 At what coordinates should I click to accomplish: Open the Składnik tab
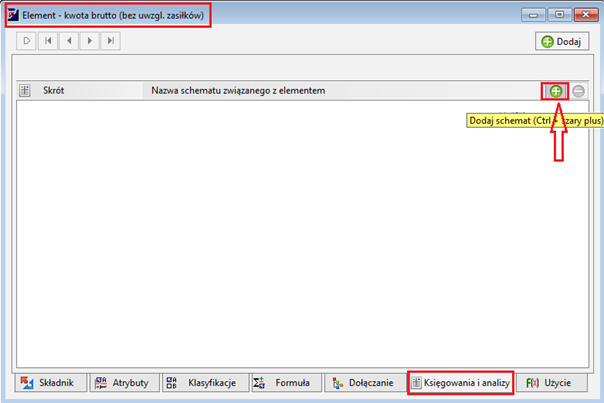[x=51, y=383]
